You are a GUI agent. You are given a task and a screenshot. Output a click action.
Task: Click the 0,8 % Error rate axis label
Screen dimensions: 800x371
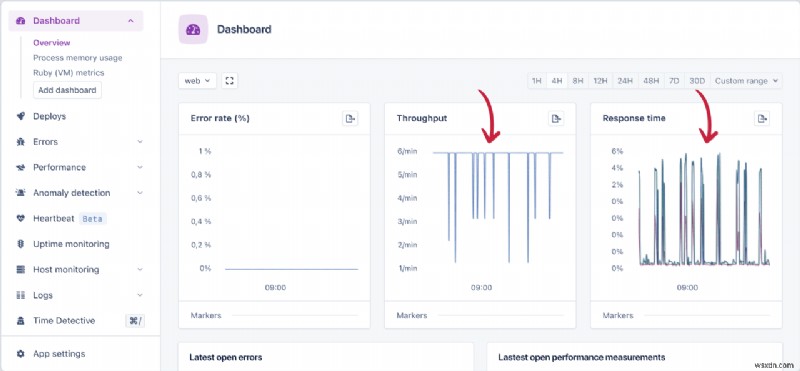(201, 175)
